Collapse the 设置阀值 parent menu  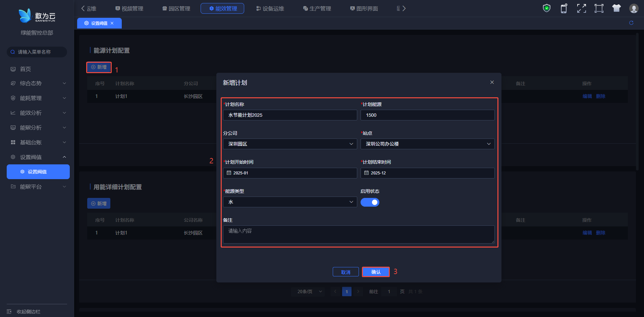[38, 157]
